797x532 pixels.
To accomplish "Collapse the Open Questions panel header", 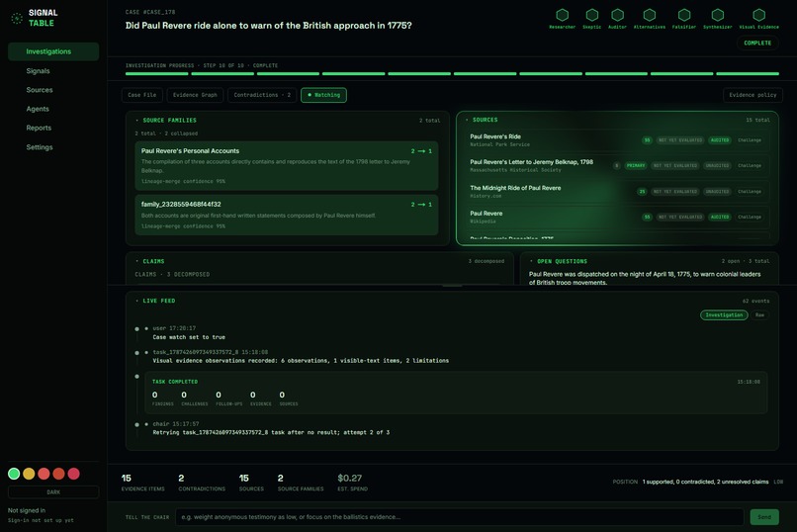I will click(x=563, y=261).
